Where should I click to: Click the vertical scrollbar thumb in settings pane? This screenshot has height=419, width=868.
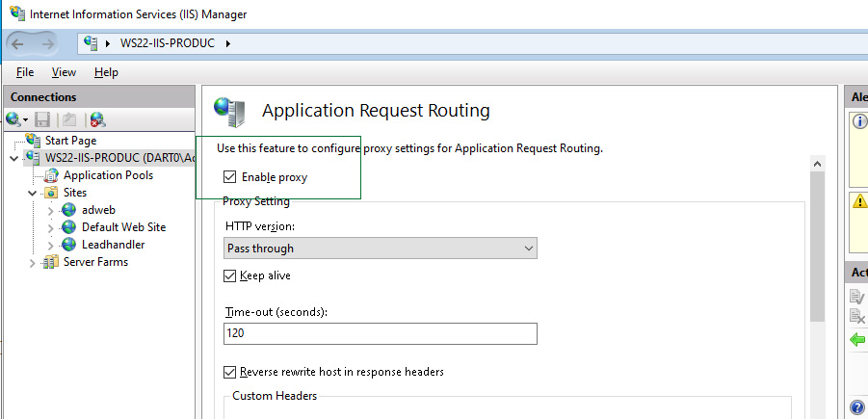click(x=817, y=246)
